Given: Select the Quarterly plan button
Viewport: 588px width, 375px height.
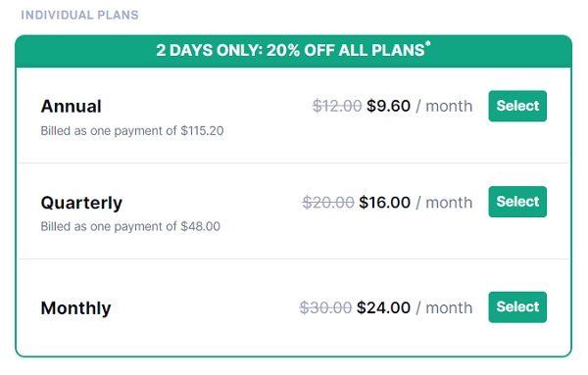Looking at the screenshot, I should tap(517, 202).
